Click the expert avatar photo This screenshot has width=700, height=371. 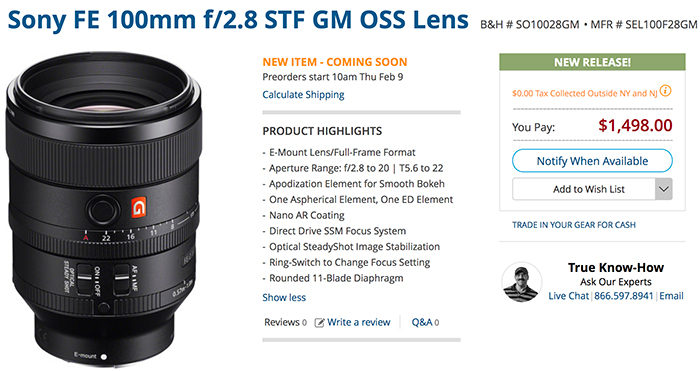521,282
